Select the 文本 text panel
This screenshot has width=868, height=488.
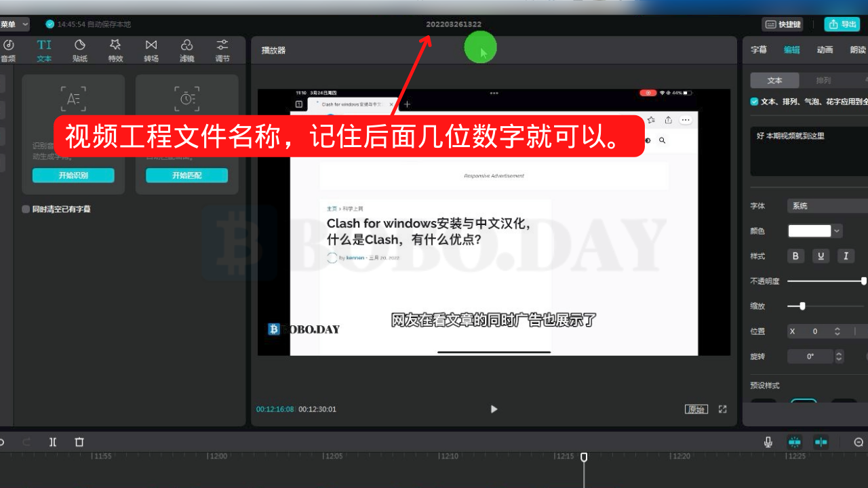[44, 50]
